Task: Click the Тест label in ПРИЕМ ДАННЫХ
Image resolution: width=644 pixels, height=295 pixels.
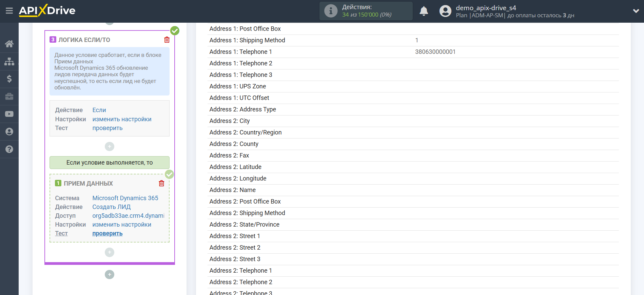Action: [61, 233]
